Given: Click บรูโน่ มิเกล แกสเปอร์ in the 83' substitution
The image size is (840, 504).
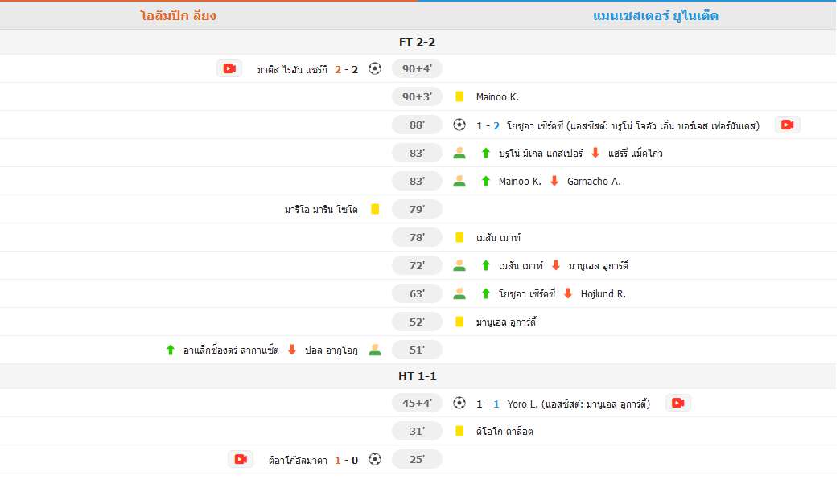Looking at the screenshot, I should 541,154.
